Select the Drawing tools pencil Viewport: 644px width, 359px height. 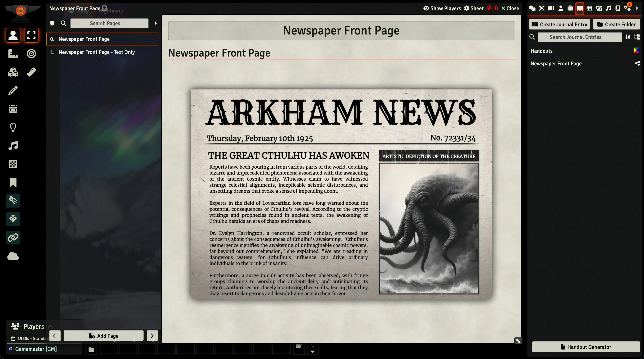click(13, 90)
